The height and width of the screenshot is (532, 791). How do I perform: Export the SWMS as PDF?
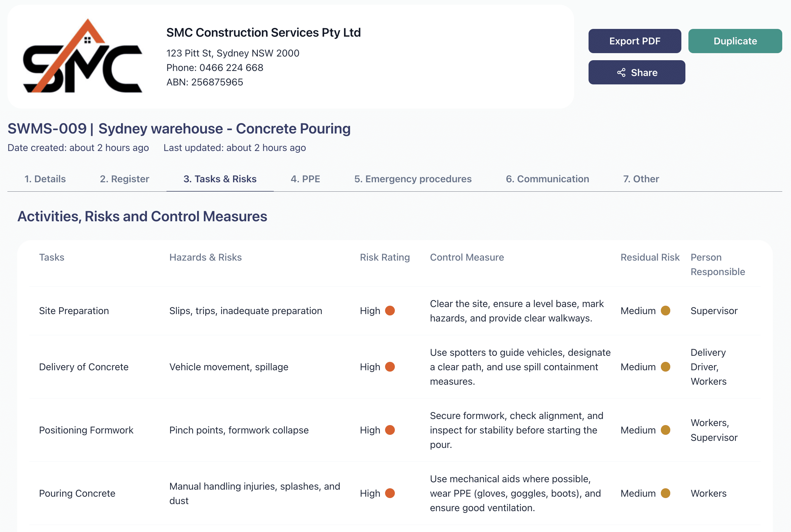[x=635, y=41]
